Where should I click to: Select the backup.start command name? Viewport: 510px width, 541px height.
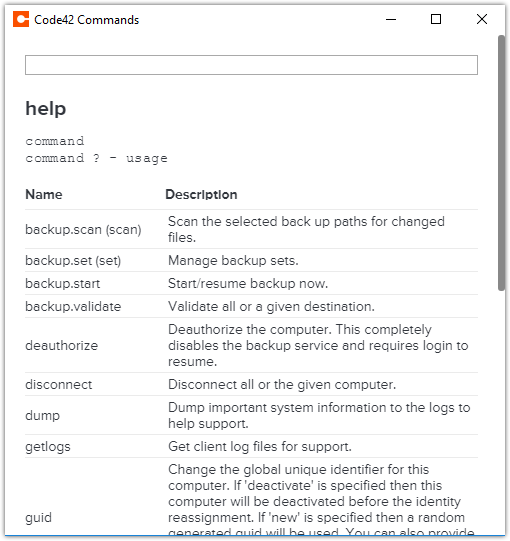click(x=63, y=284)
